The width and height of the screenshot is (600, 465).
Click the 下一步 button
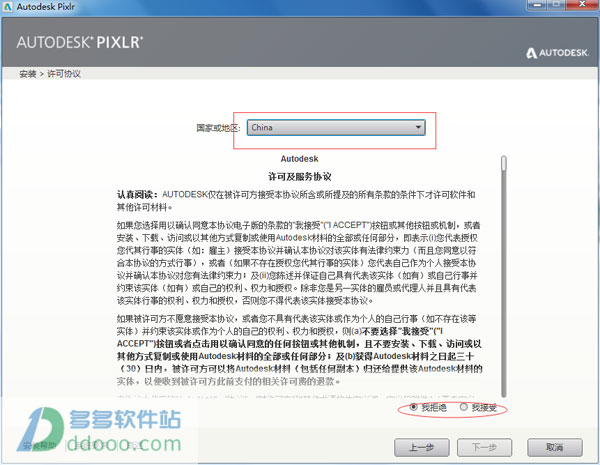tap(484, 447)
